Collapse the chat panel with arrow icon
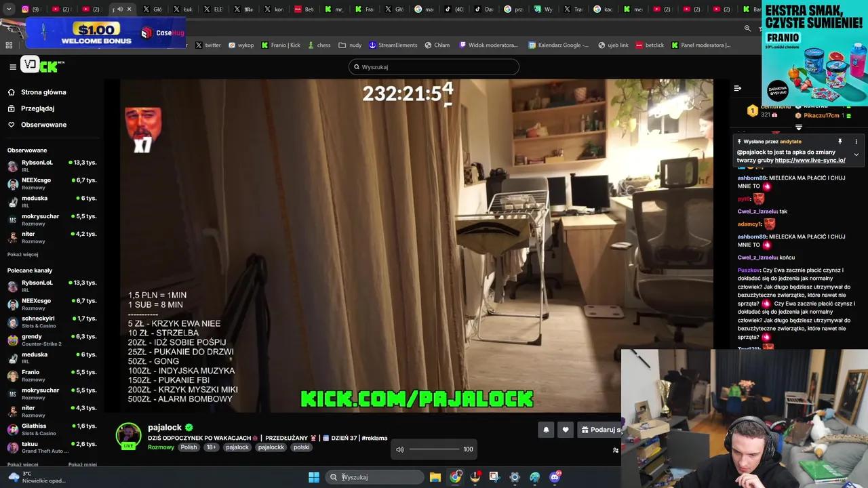This screenshot has width=868, height=488. tap(737, 88)
